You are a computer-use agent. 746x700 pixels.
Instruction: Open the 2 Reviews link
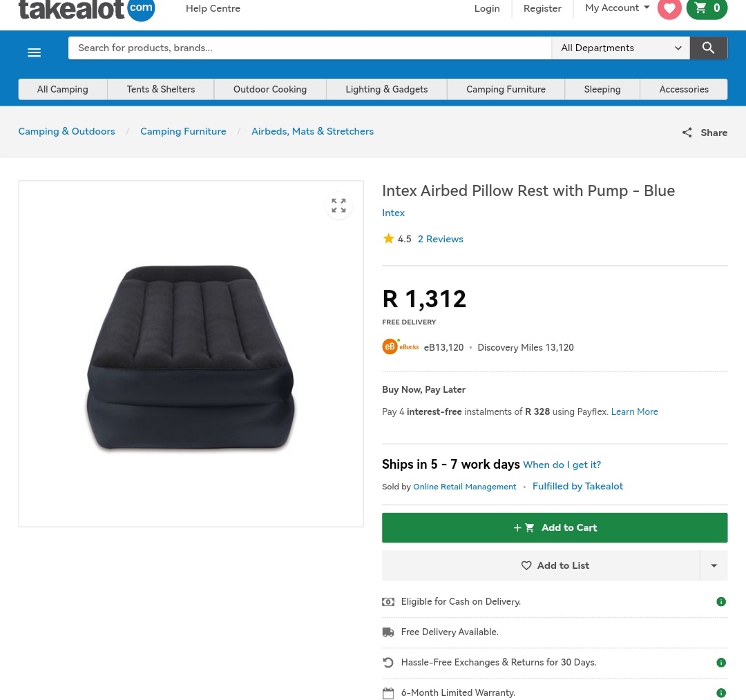[x=440, y=239]
